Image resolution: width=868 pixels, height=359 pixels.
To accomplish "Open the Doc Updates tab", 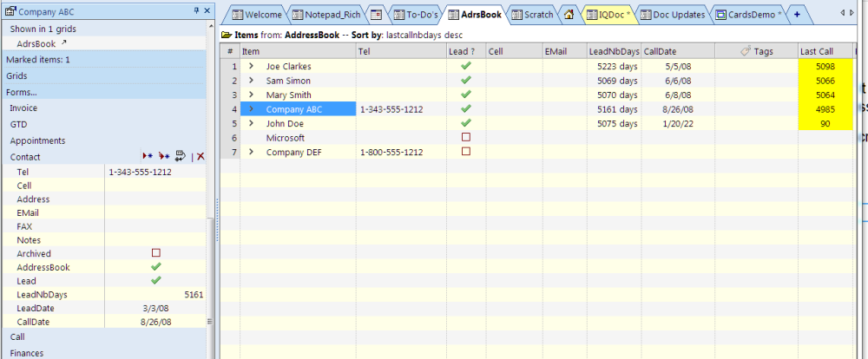I will [x=674, y=15].
